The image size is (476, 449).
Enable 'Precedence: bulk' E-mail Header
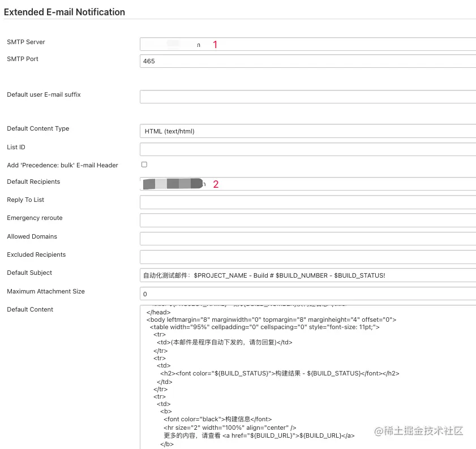click(144, 164)
